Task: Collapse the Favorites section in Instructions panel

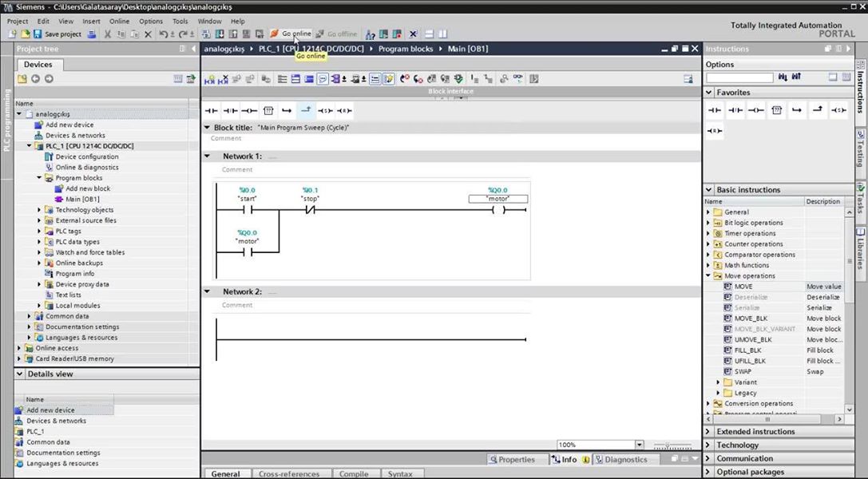Action: tap(709, 93)
